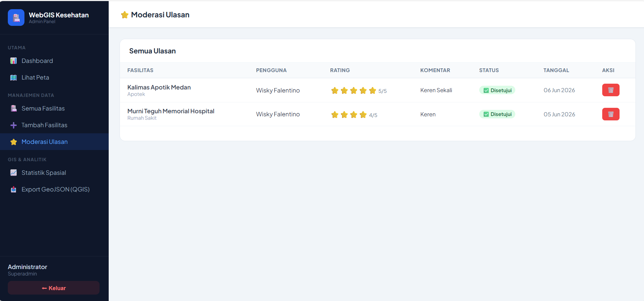This screenshot has height=301, width=644.
Task: Click the five-star rating on first review
Action: click(359, 90)
